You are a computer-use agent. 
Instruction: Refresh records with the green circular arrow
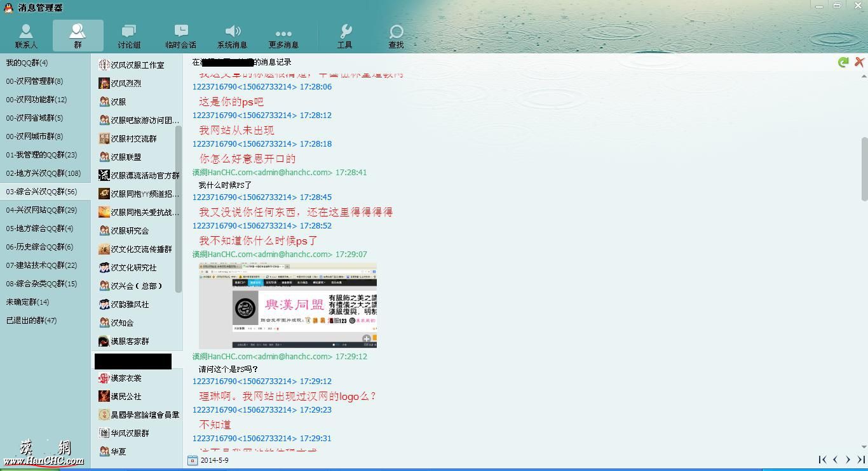pyautogui.click(x=843, y=62)
